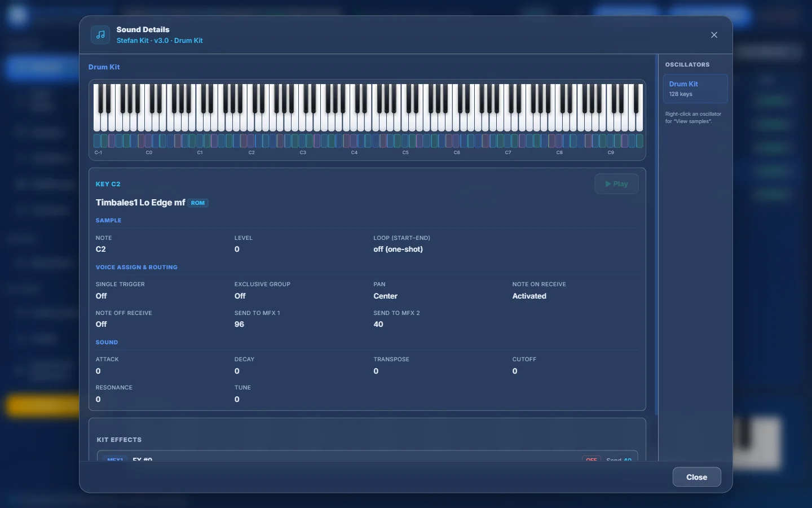Click the Tune value 0
The width and height of the screenshot is (812, 508).
click(237, 399)
